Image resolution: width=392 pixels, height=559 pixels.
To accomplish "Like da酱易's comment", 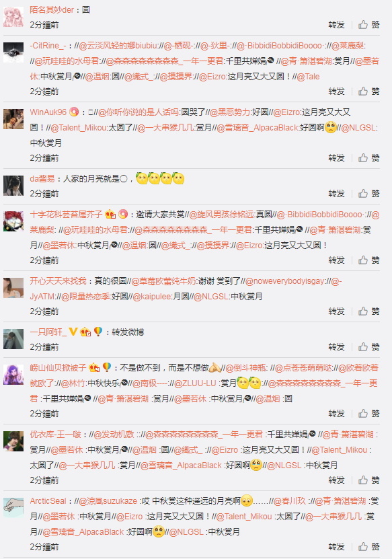I will tap(369, 194).
